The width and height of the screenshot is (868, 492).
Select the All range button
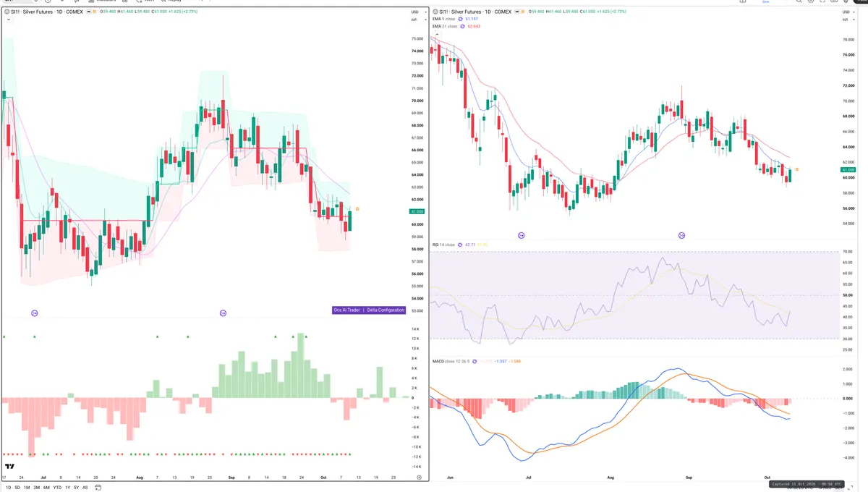click(x=85, y=488)
